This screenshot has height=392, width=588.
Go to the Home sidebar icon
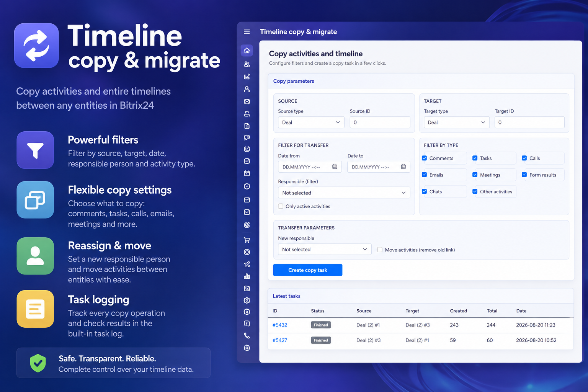[247, 51]
